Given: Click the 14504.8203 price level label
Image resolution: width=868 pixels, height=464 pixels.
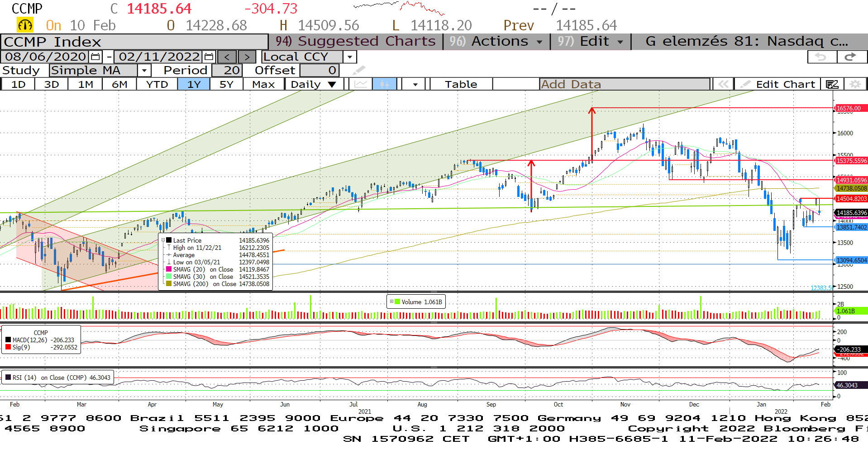Looking at the screenshot, I should 851,199.
